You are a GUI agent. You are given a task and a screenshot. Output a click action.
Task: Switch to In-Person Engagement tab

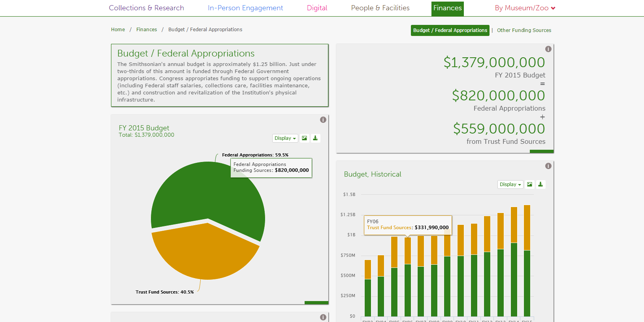pos(245,8)
